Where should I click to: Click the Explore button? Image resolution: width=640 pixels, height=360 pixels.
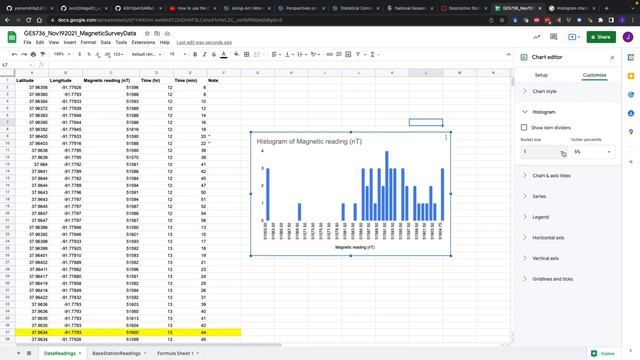pyautogui.click(x=603, y=353)
